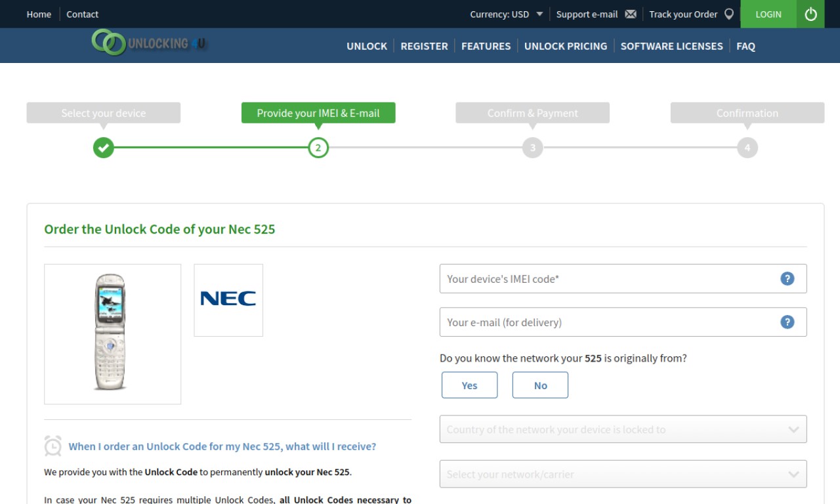The height and width of the screenshot is (504, 840).
Task: Focus the e-mail for delivery input field
Action: tap(623, 322)
